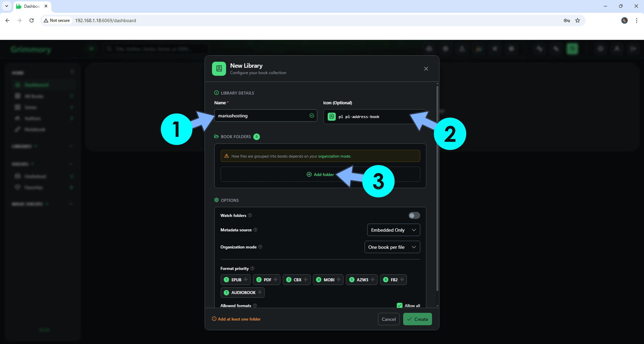Open the Organization mode dropdown
Screen dimensions: 644x344
[392, 247]
